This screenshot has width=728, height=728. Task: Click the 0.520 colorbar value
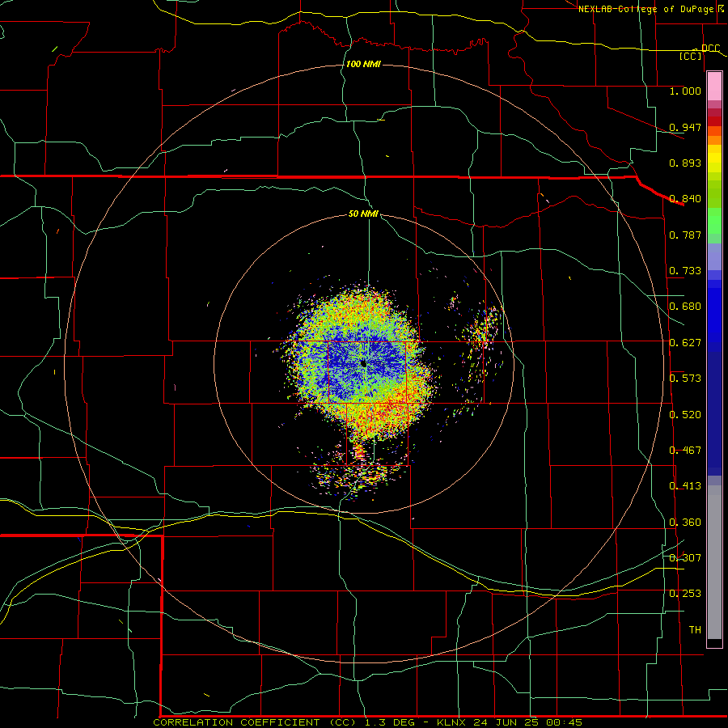click(685, 415)
